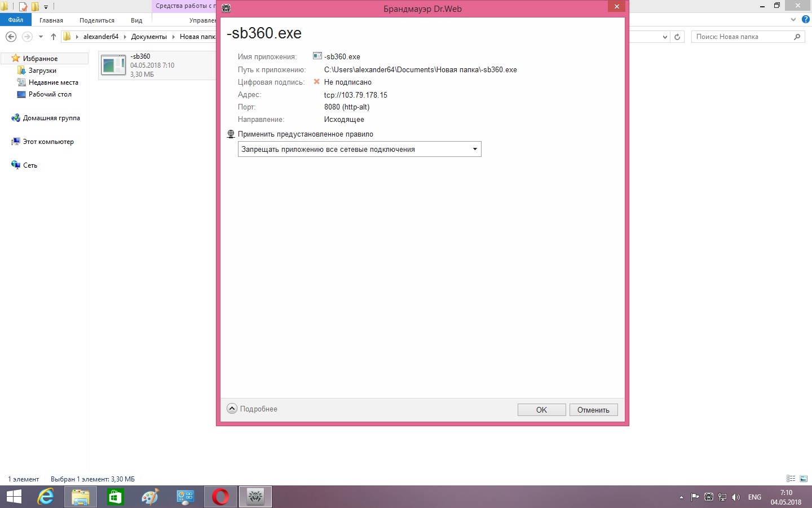Click the red 'not signed' cross icon
The width and height of the screenshot is (812, 508).
316,82
